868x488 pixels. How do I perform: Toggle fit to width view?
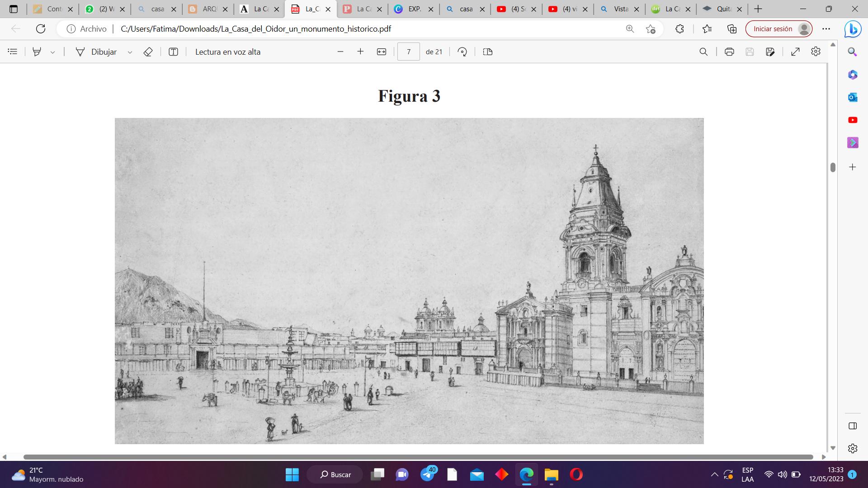click(x=382, y=52)
